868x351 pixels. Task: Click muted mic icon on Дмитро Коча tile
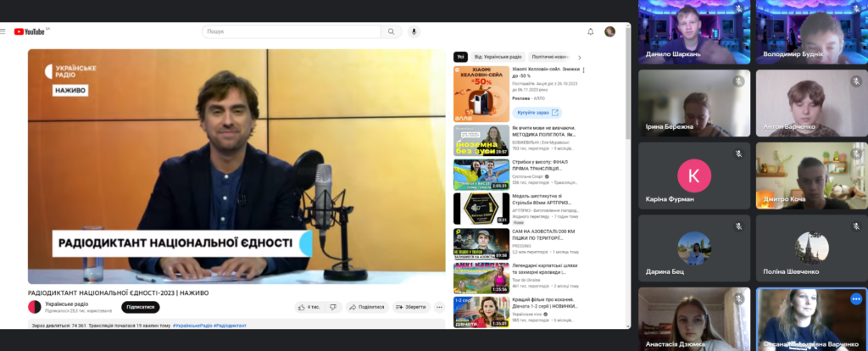click(856, 154)
